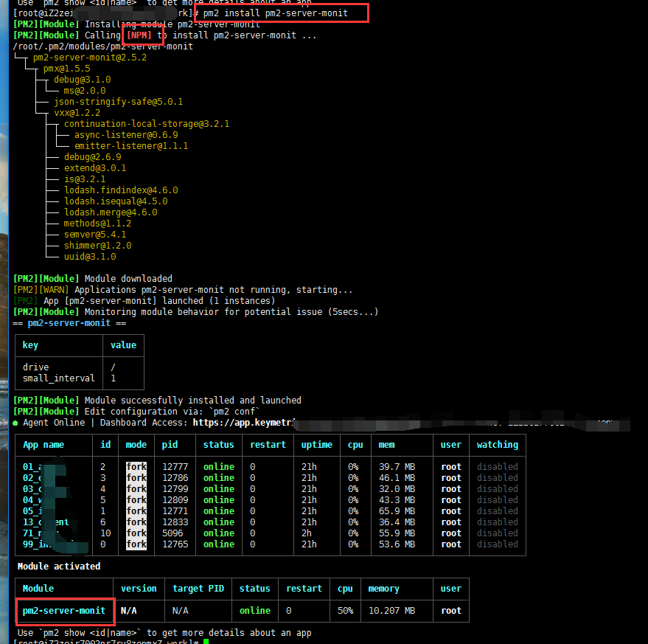Click the green Agent Online status dot
Viewport: 648px width, 644px height.
tap(15, 423)
